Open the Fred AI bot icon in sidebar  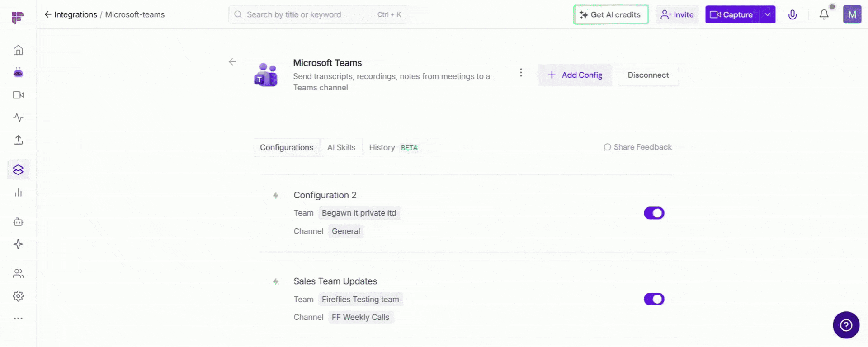pos(18,72)
